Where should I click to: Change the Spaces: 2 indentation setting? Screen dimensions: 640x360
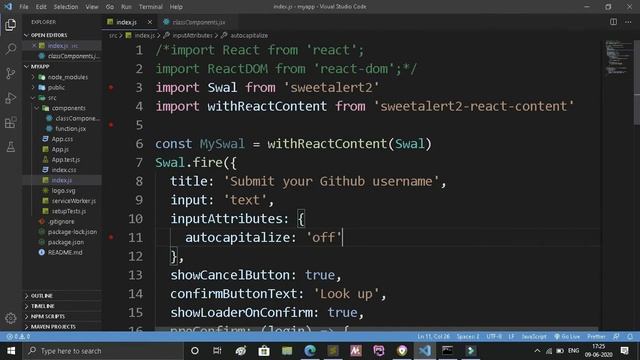468,337
